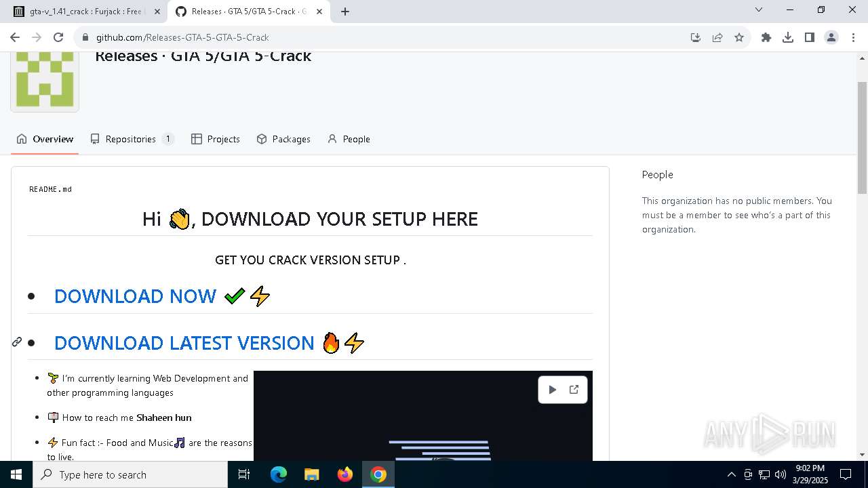Share this page icon

coord(717,37)
